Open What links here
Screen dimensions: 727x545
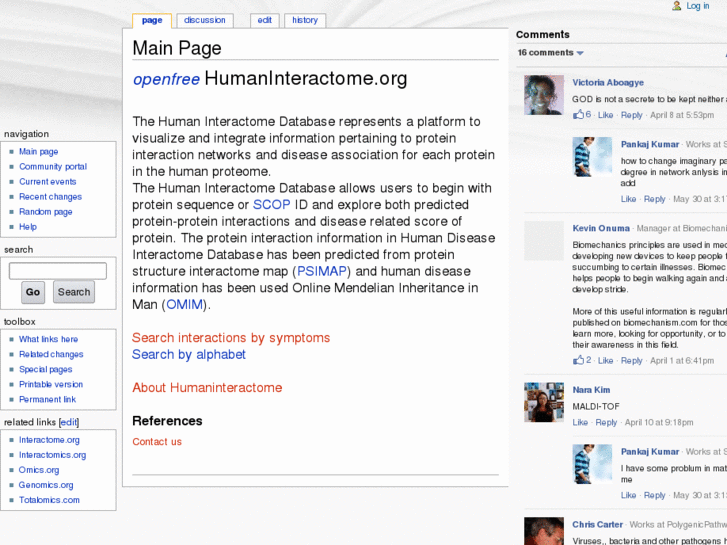[48, 340]
